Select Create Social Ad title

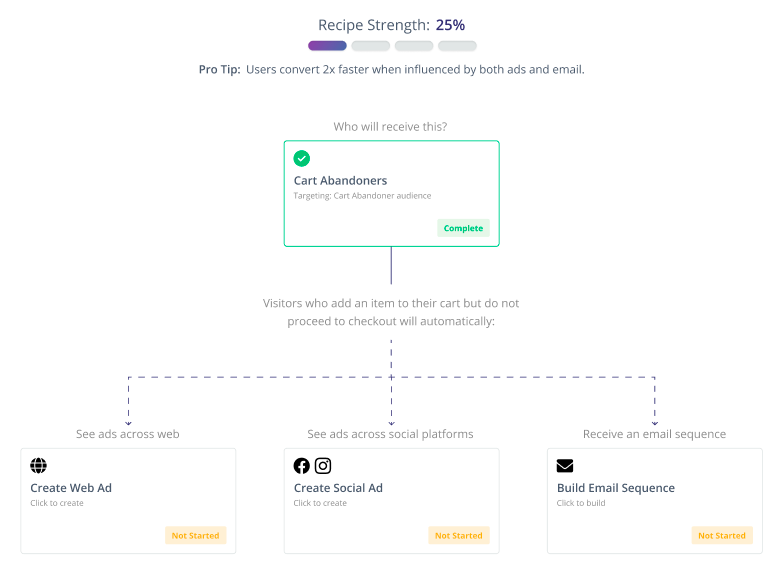click(x=338, y=488)
